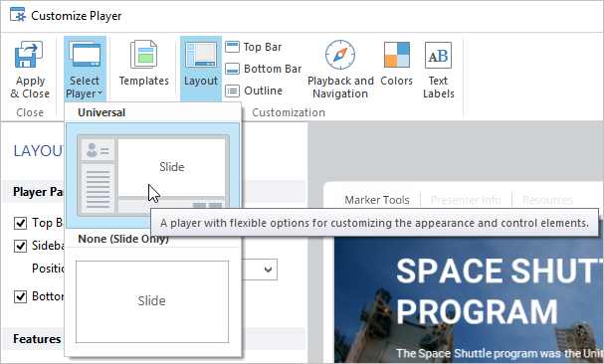Switch to the Marker Tools tab
The image size is (604, 364).
coord(377,200)
